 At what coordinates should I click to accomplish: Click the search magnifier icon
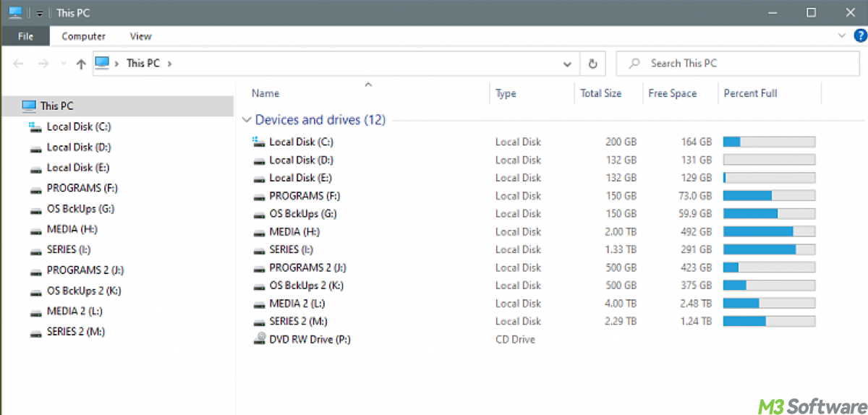[x=634, y=64]
